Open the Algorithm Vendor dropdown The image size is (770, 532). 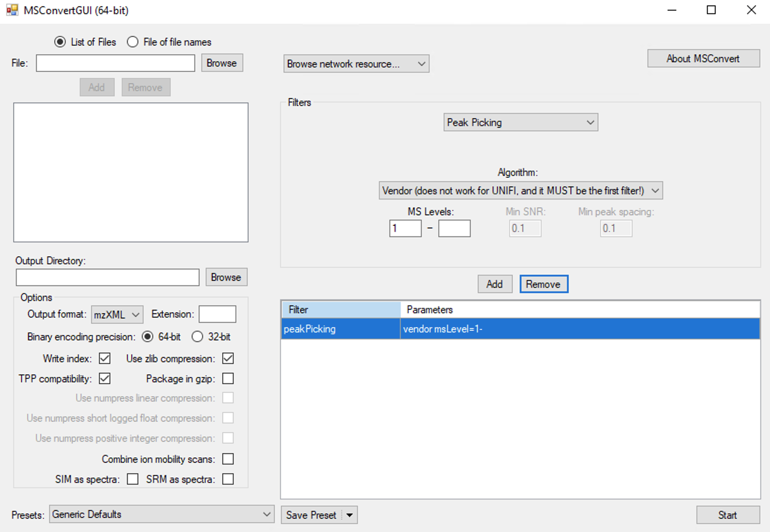tap(521, 191)
